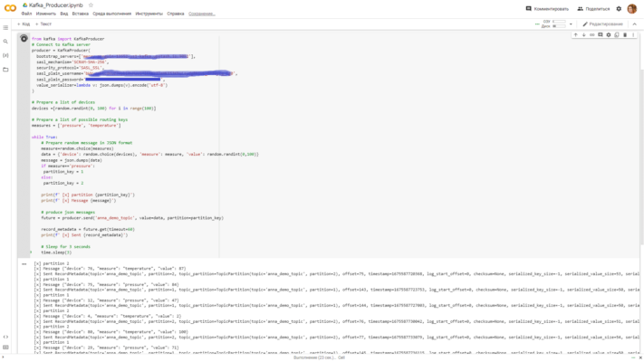Open the table of contents sidebar
This screenshot has width=644, height=362.
[x=5, y=28]
